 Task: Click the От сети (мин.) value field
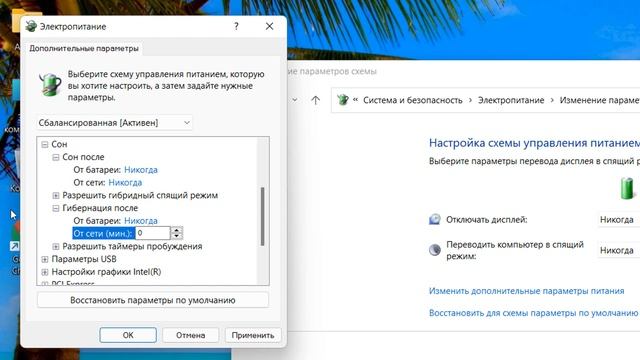point(153,233)
